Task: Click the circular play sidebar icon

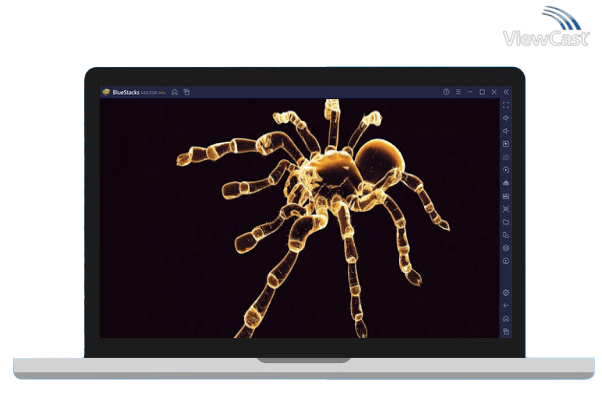Action: [506, 170]
